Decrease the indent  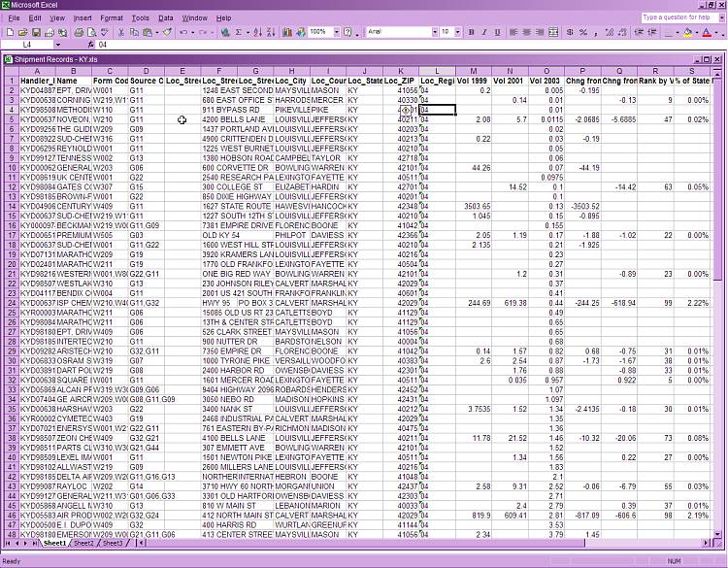639,32
